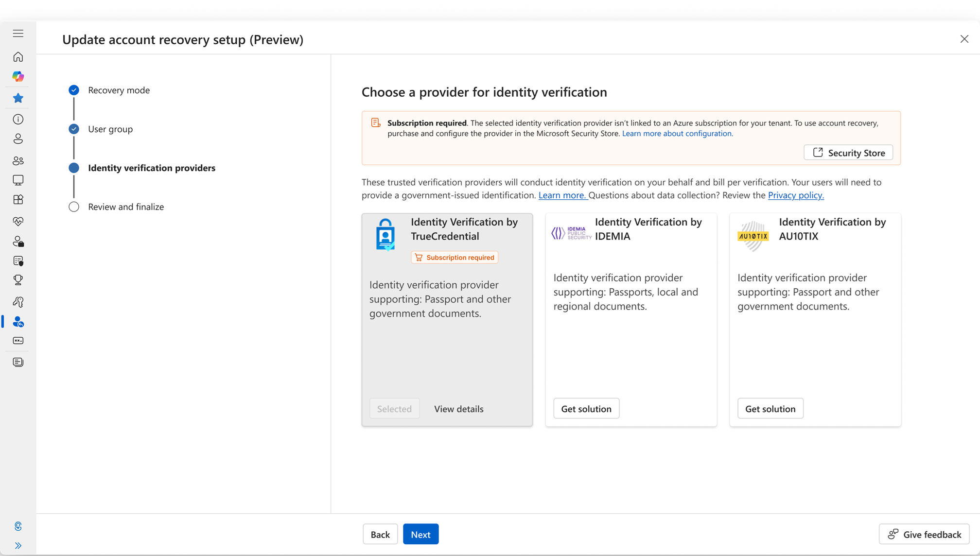Open the Privacy policy link

795,195
